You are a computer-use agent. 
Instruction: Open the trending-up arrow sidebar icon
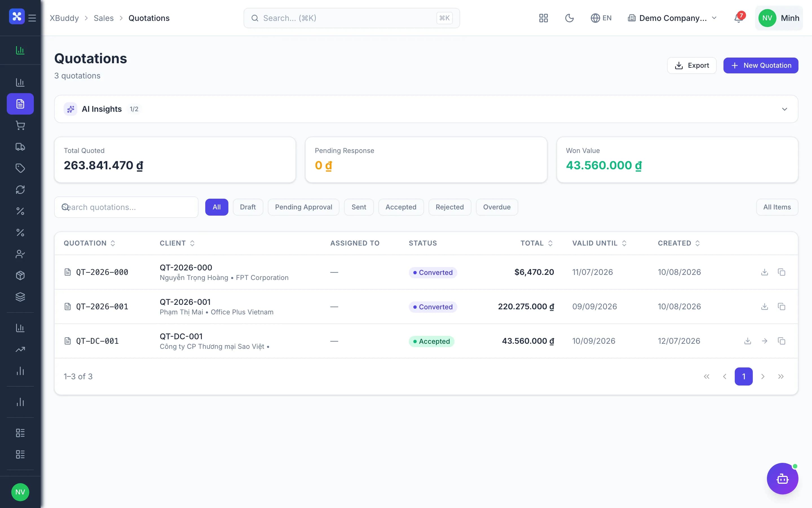pos(20,349)
